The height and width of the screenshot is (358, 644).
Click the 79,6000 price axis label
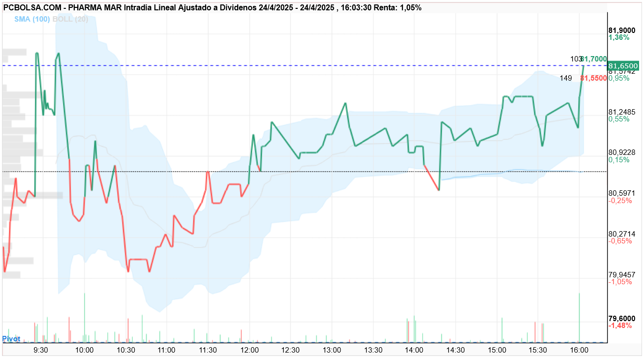click(622, 318)
